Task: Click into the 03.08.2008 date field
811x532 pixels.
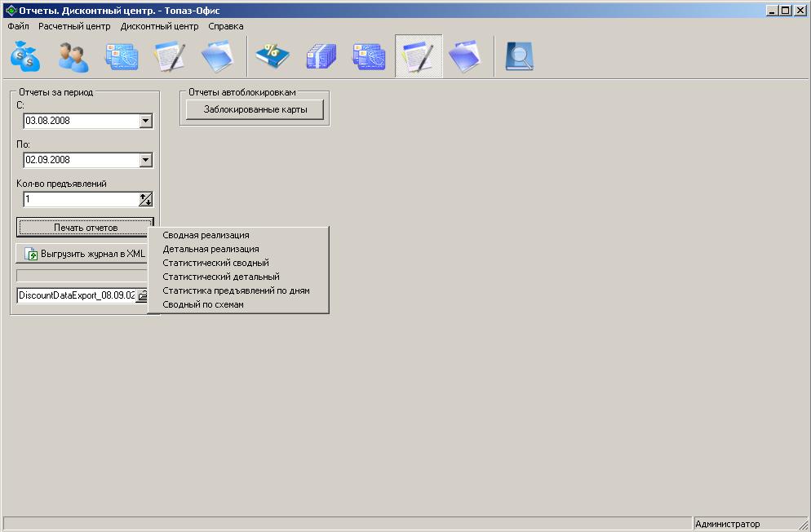Action: click(82, 121)
